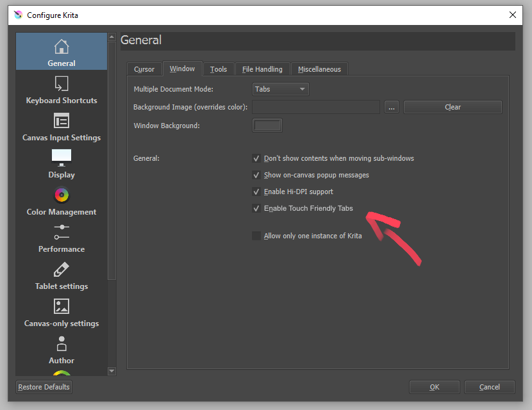This screenshot has width=532, height=410.
Task: Open Canvas Input Settings icon
Action: pos(62,120)
